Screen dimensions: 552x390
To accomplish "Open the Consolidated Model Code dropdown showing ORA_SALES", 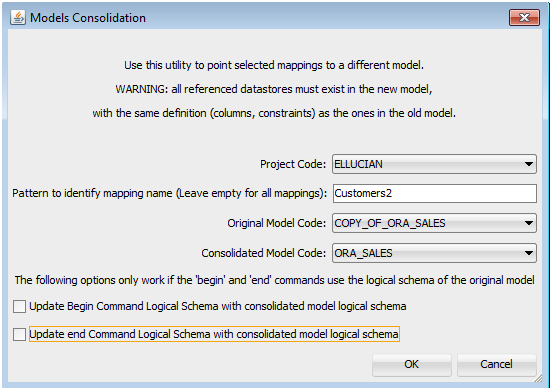I will coord(434,253).
